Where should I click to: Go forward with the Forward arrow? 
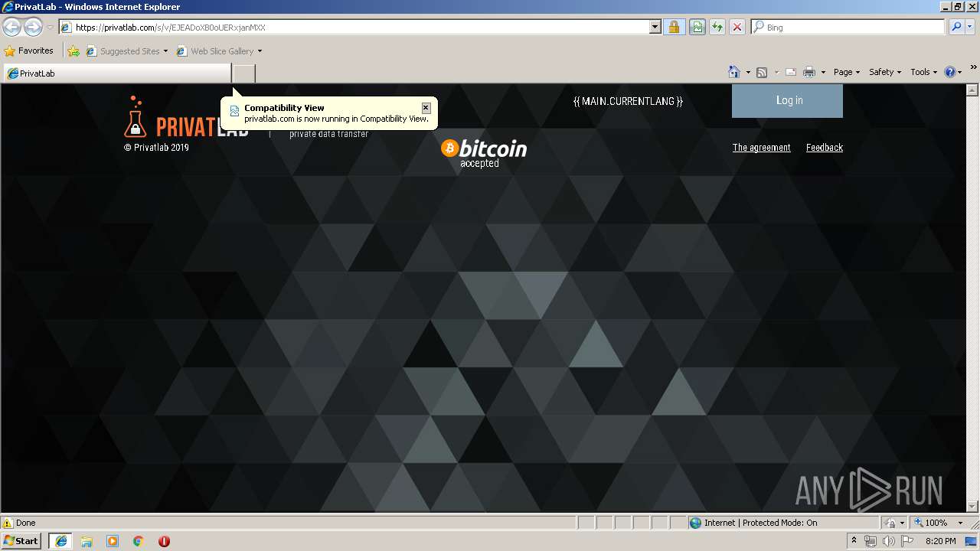tap(33, 28)
